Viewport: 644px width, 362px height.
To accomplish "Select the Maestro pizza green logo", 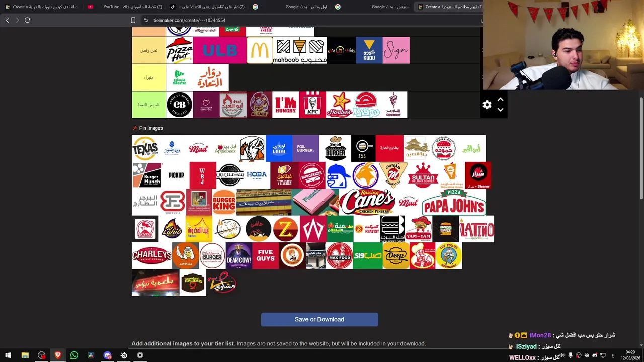I will [179, 77].
